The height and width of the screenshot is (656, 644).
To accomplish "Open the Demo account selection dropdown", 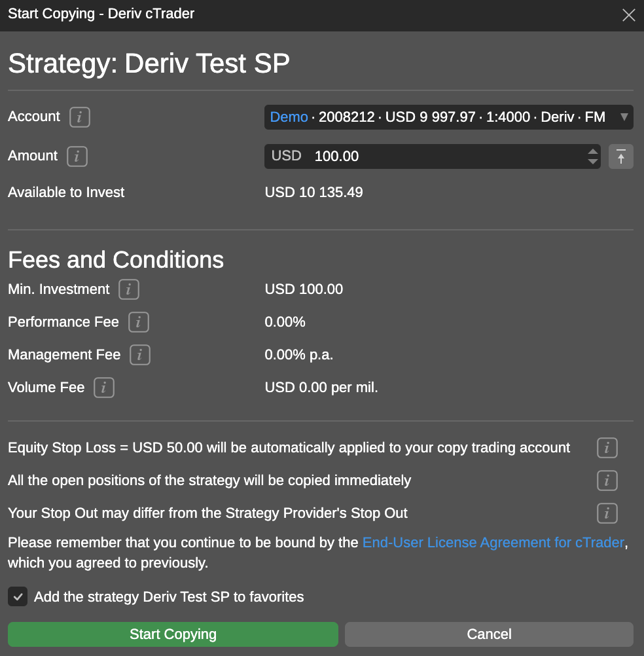I will pyautogui.click(x=622, y=117).
